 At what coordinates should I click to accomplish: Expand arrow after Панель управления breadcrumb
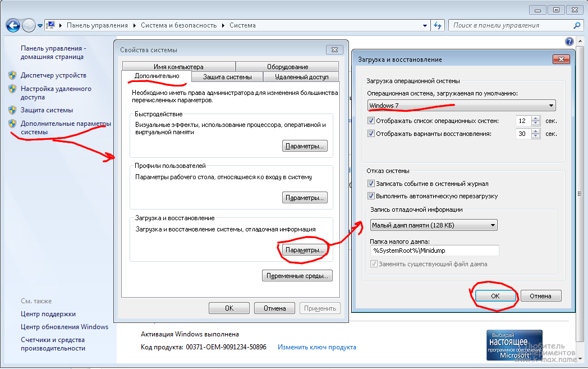135,25
